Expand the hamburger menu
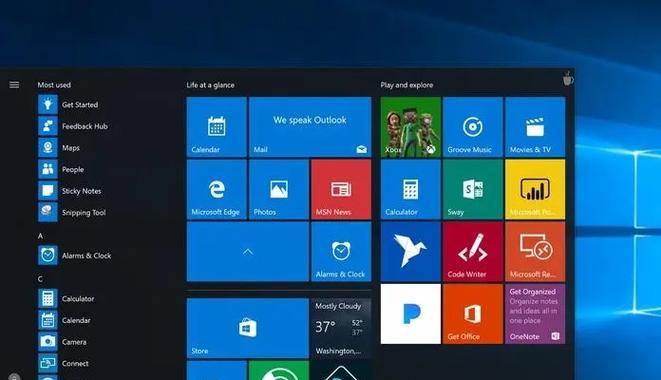 click(14, 85)
